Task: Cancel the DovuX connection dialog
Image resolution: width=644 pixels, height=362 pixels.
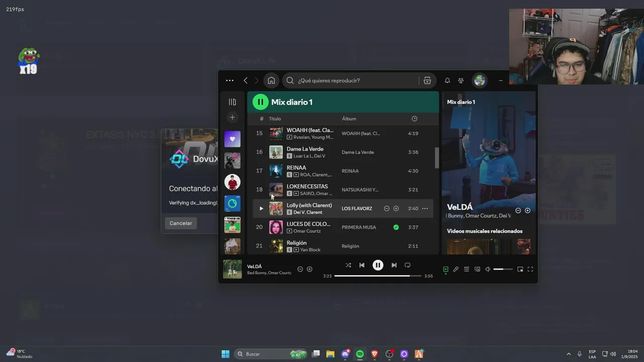Action: [x=181, y=223]
